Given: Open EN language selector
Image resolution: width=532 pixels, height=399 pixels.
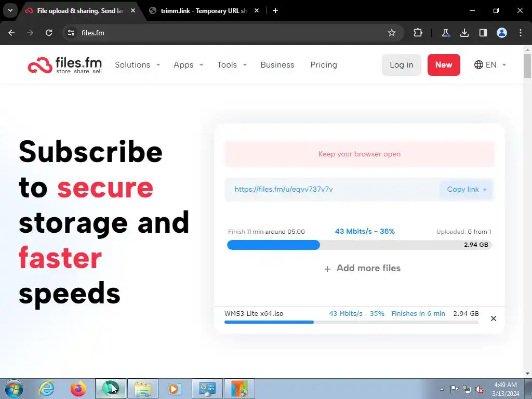Looking at the screenshot, I should click(x=490, y=65).
